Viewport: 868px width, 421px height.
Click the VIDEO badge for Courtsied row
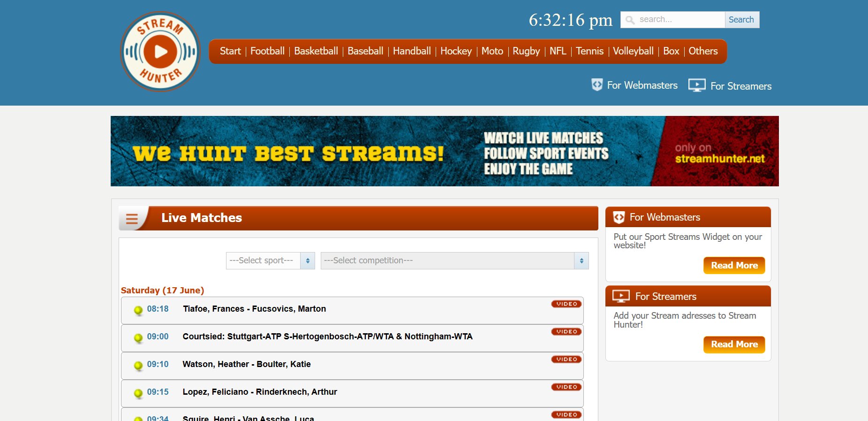tap(566, 332)
